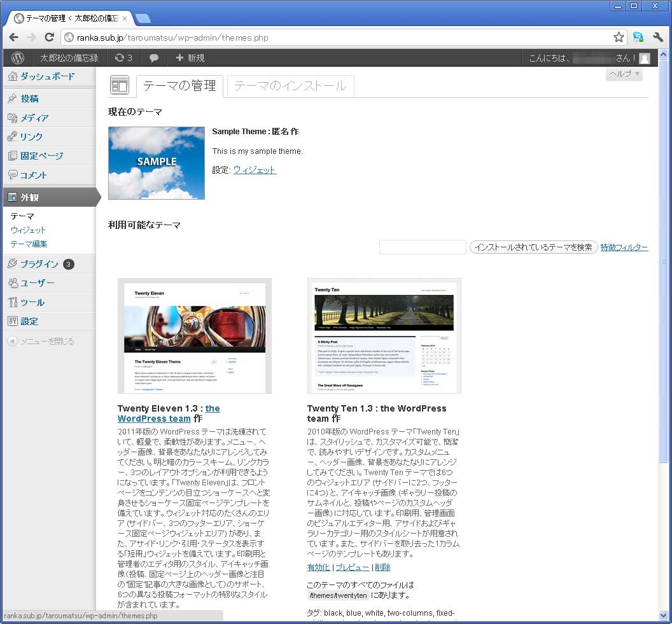Click the themes page icon beside the heading
The width and height of the screenshot is (672, 624).
click(120, 86)
